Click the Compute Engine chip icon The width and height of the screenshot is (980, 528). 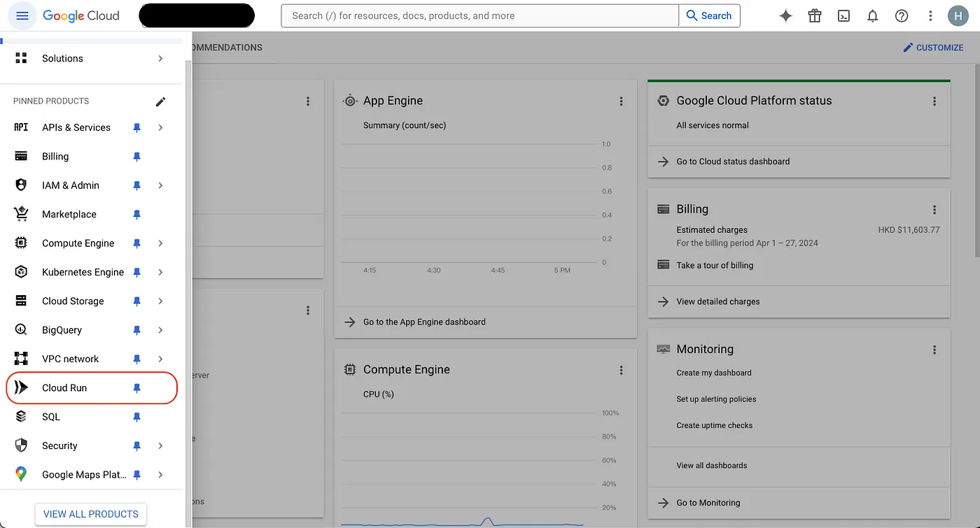coord(21,243)
